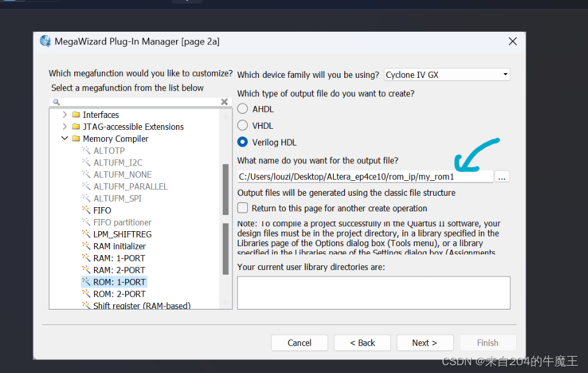This screenshot has width=588, height=373.
Task: Click the ALTOTP megafunction wand icon
Action: click(86, 150)
